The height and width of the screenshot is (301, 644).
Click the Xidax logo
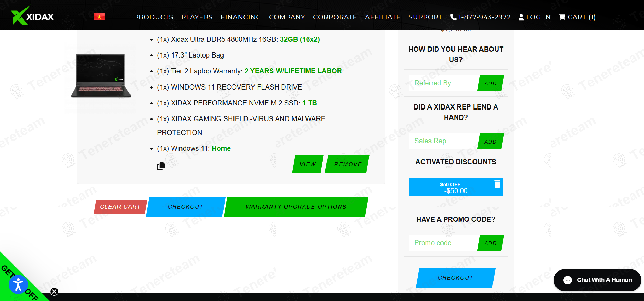pyautogui.click(x=32, y=16)
